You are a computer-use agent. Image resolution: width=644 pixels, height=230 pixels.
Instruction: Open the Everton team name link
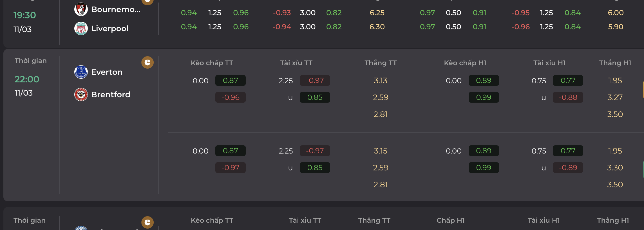(x=107, y=72)
